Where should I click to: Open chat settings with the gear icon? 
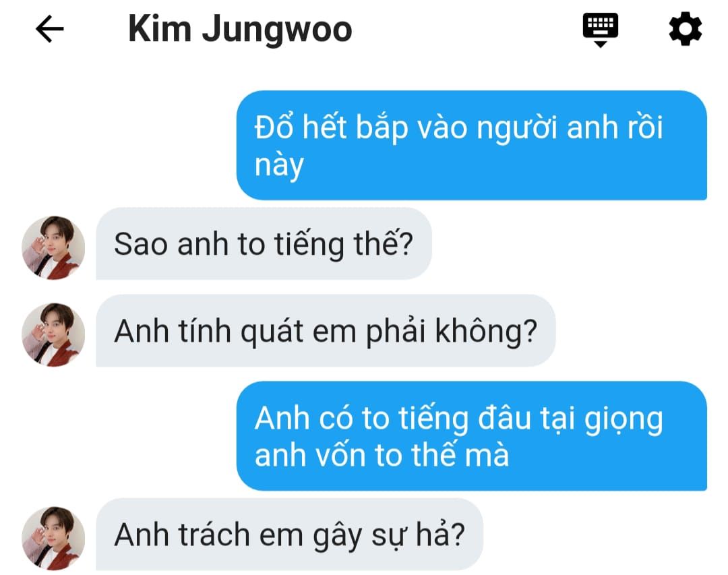pos(686,29)
